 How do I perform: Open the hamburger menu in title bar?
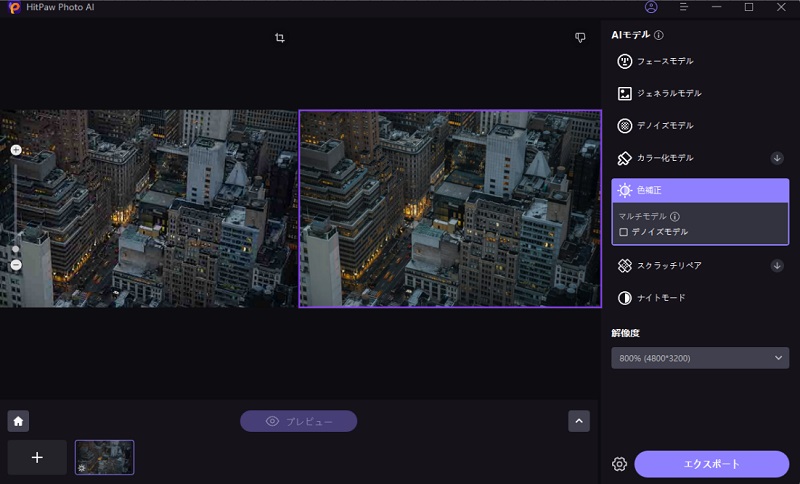coord(684,7)
